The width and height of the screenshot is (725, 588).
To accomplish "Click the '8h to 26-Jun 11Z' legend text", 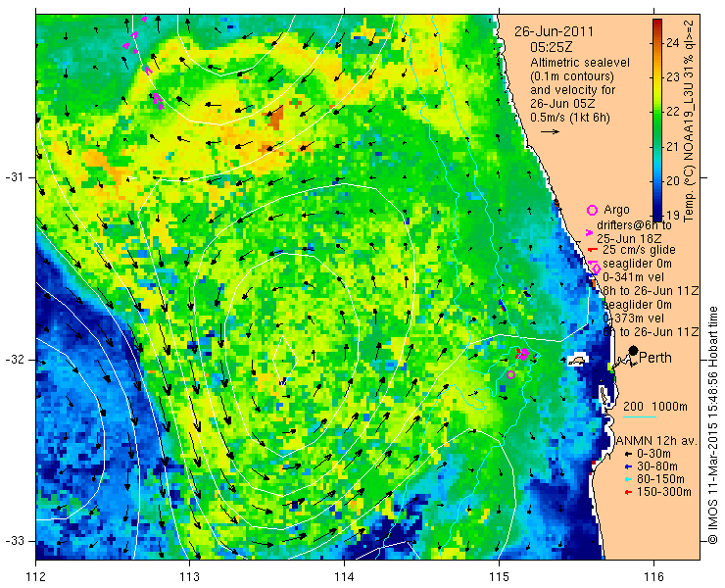I will [x=651, y=291].
